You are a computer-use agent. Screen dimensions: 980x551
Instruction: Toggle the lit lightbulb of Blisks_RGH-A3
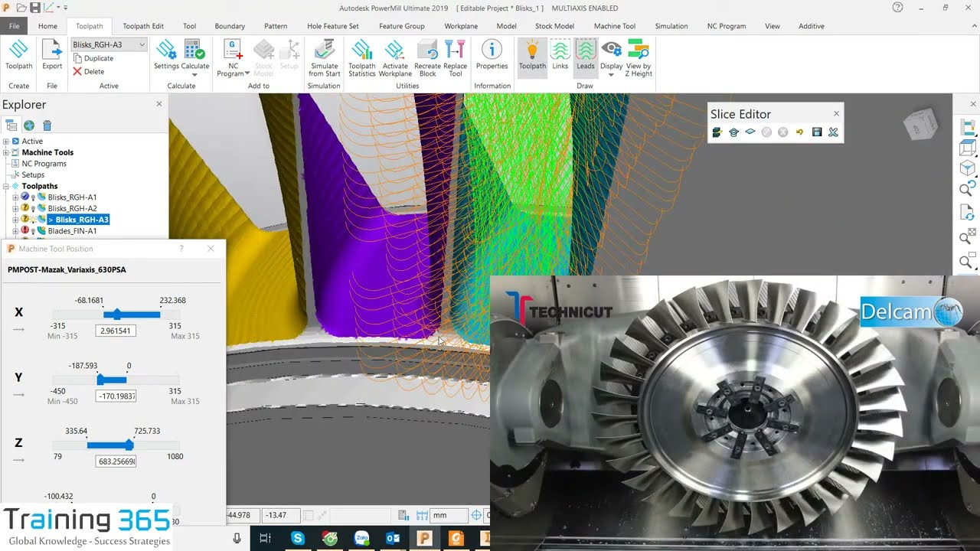pos(34,220)
